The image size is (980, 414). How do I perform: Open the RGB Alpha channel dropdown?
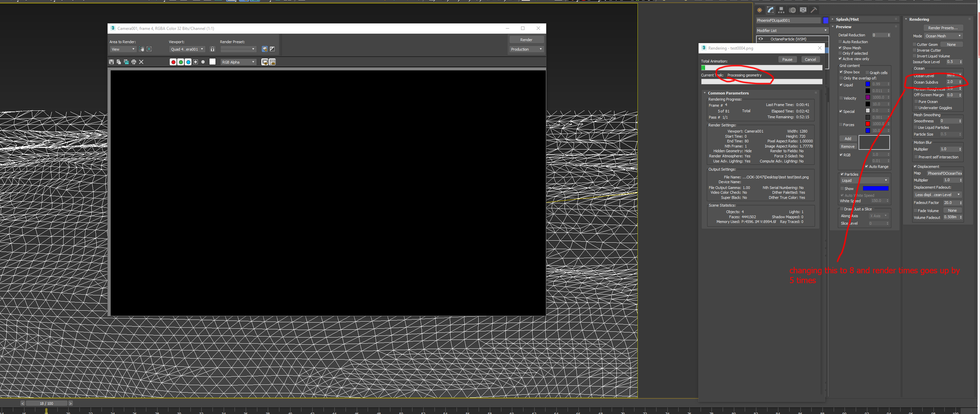(238, 62)
